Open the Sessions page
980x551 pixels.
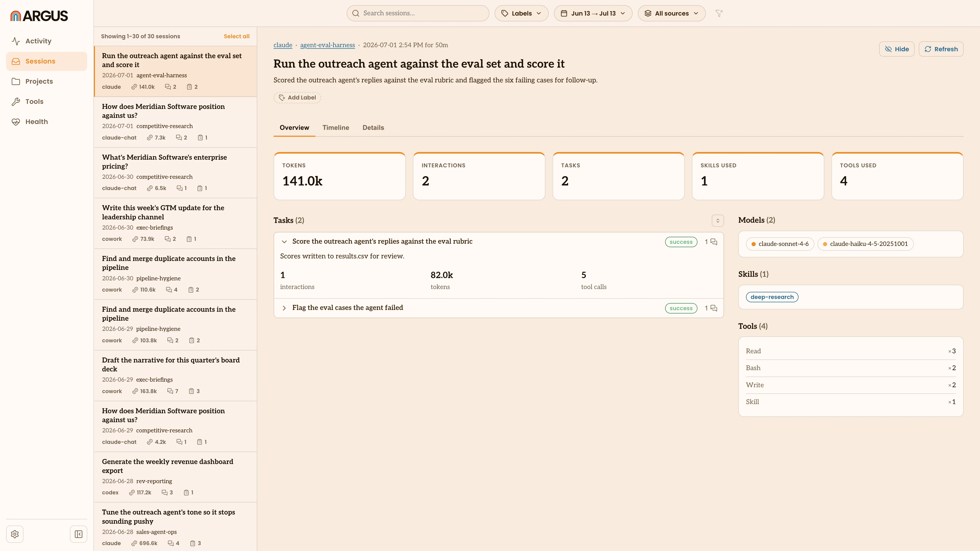[x=46, y=61]
